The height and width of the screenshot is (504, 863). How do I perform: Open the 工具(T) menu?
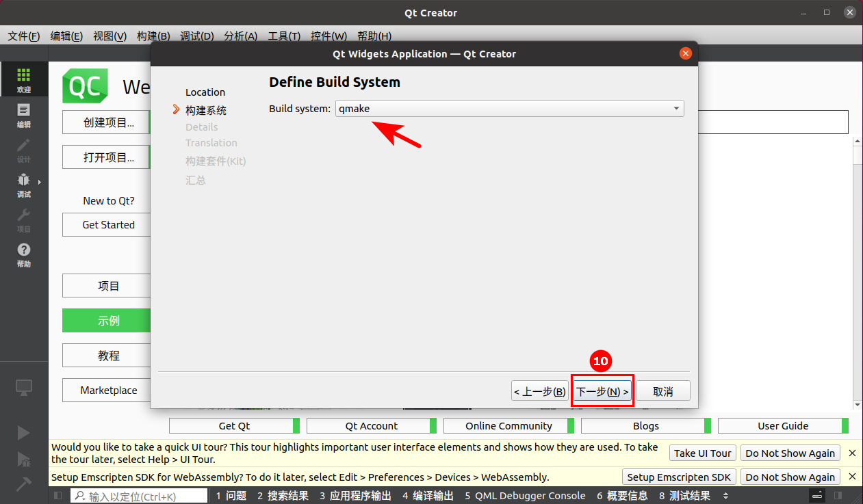coord(284,36)
